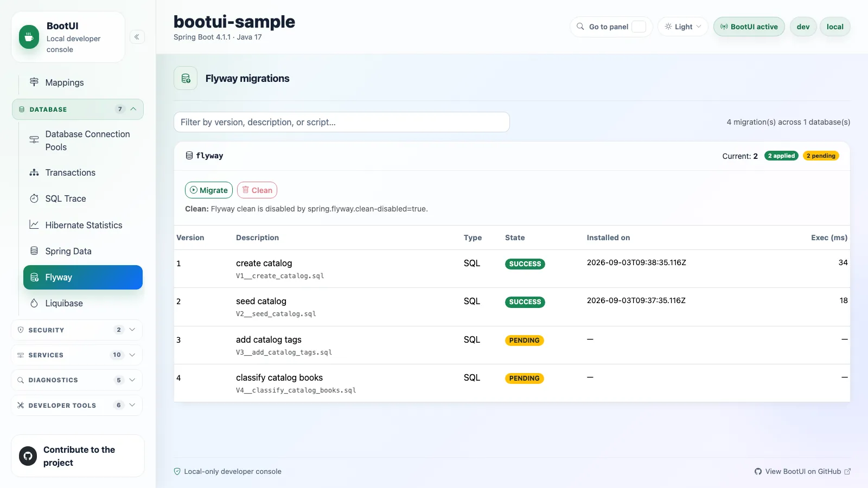Open the Spring Data panel

pyautogui.click(x=83, y=251)
